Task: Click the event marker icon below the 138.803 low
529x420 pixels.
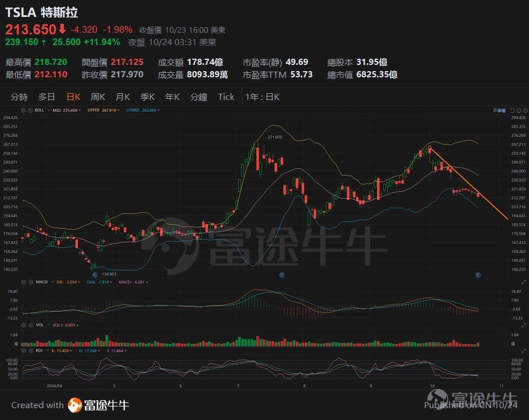Action: pos(95,275)
